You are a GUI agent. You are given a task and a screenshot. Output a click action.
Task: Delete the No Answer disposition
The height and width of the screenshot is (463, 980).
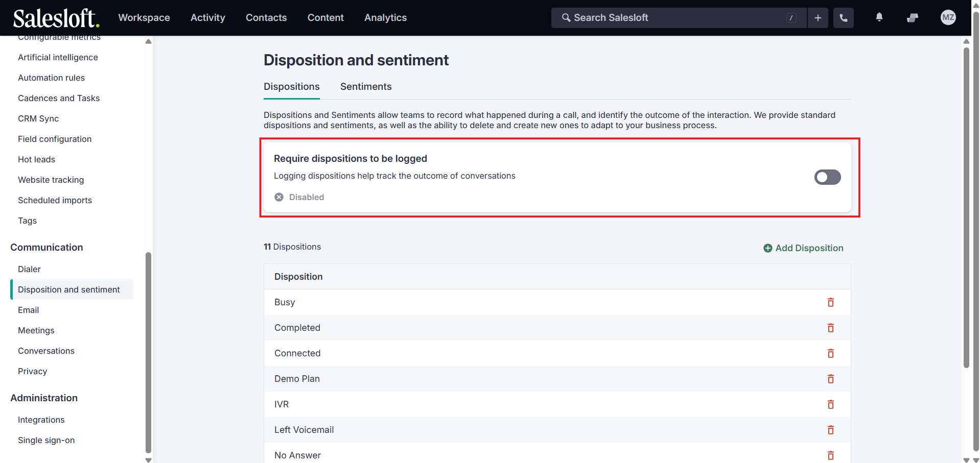pyautogui.click(x=831, y=455)
